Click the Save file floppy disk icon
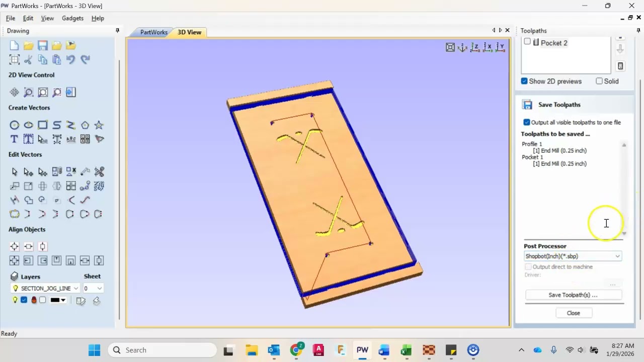This screenshot has height=362, width=644. tap(42, 46)
